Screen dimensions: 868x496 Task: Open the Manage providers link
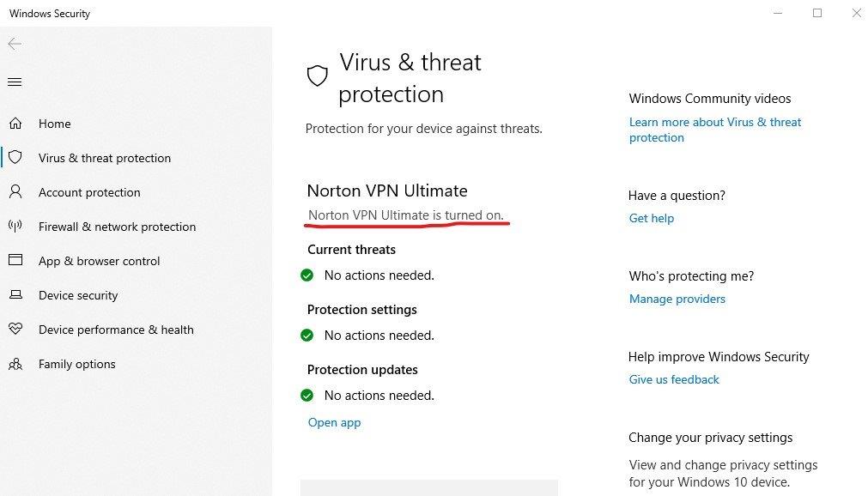click(x=677, y=299)
